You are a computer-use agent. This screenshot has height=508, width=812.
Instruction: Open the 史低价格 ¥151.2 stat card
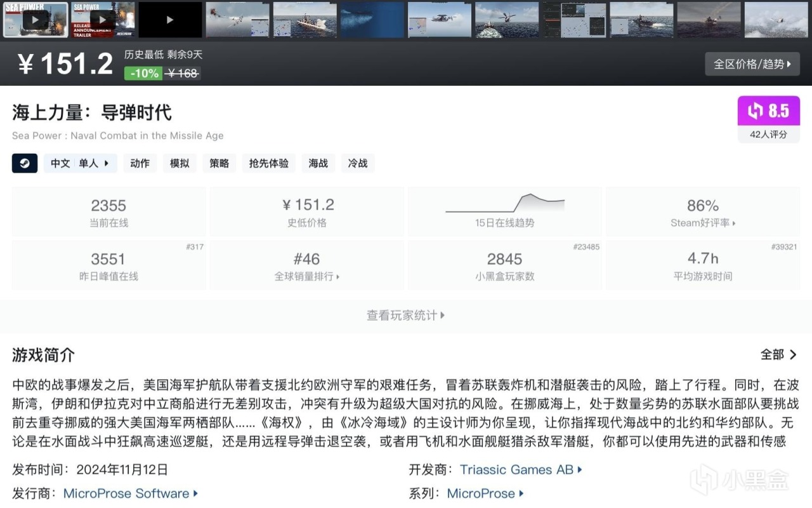point(307,212)
